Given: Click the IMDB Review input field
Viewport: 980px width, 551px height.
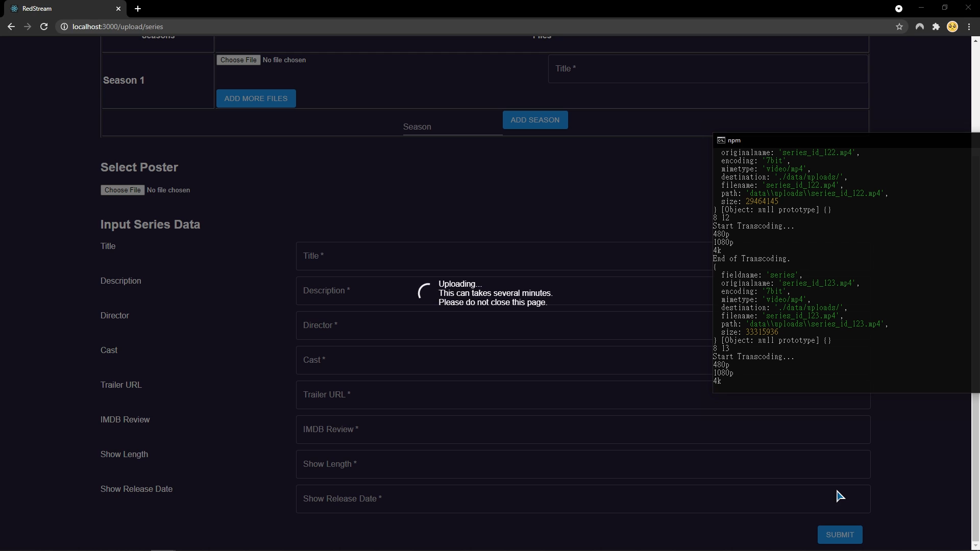Looking at the screenshot, I should point(582,430).
